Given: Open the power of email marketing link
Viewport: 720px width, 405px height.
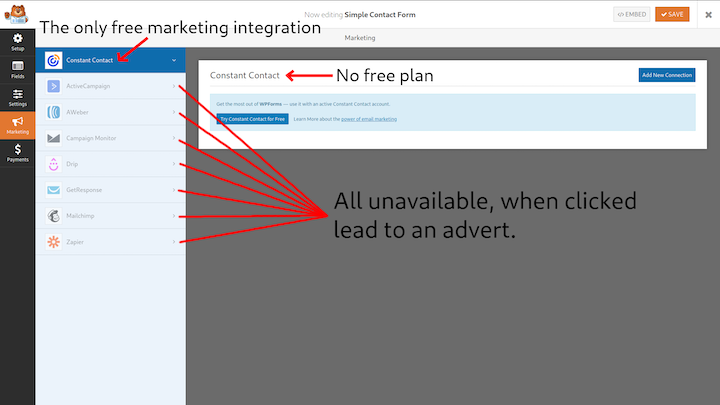Looking at the screenshot, I should (x=369, y=119).
